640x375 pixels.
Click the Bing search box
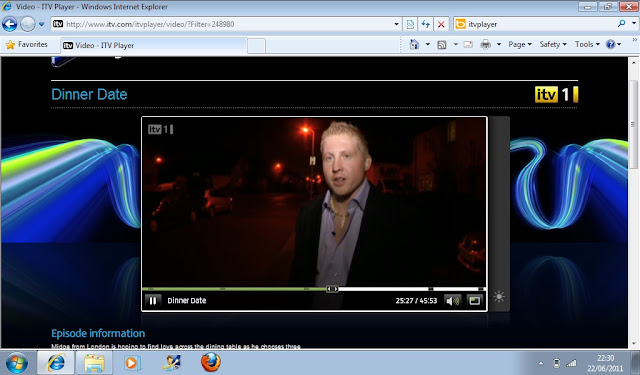[535, 24]
